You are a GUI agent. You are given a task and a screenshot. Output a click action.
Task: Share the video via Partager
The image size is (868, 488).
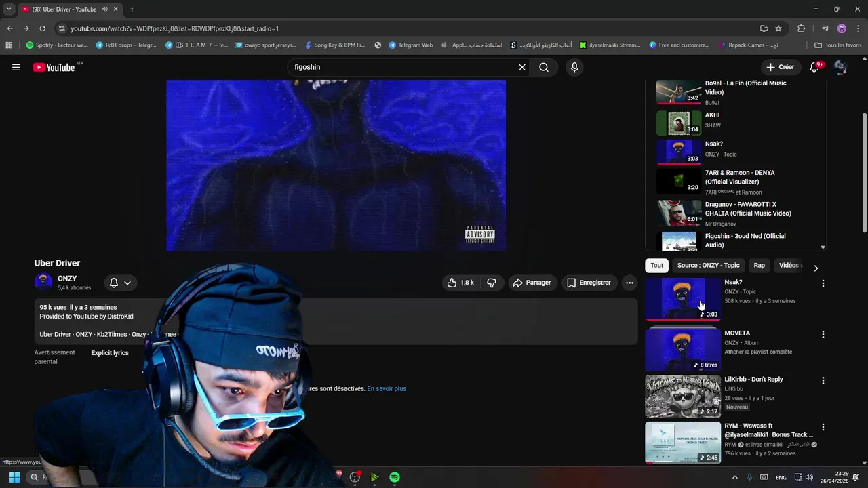(532, 283)
